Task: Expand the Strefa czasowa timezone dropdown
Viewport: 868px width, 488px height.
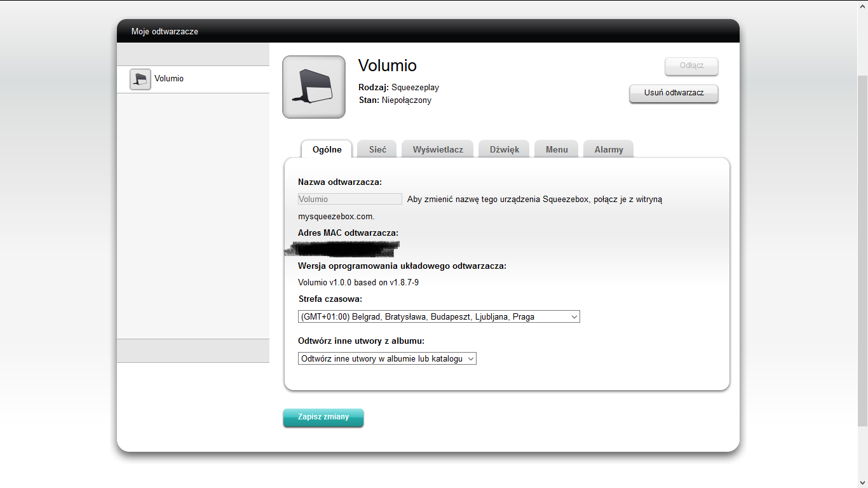Action: (439, 316)
